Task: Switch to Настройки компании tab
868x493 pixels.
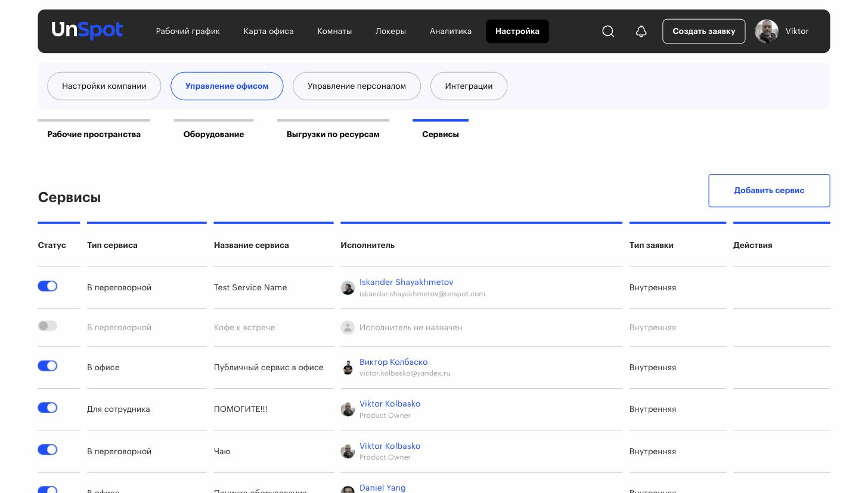Action: click(x=104, y=86)
